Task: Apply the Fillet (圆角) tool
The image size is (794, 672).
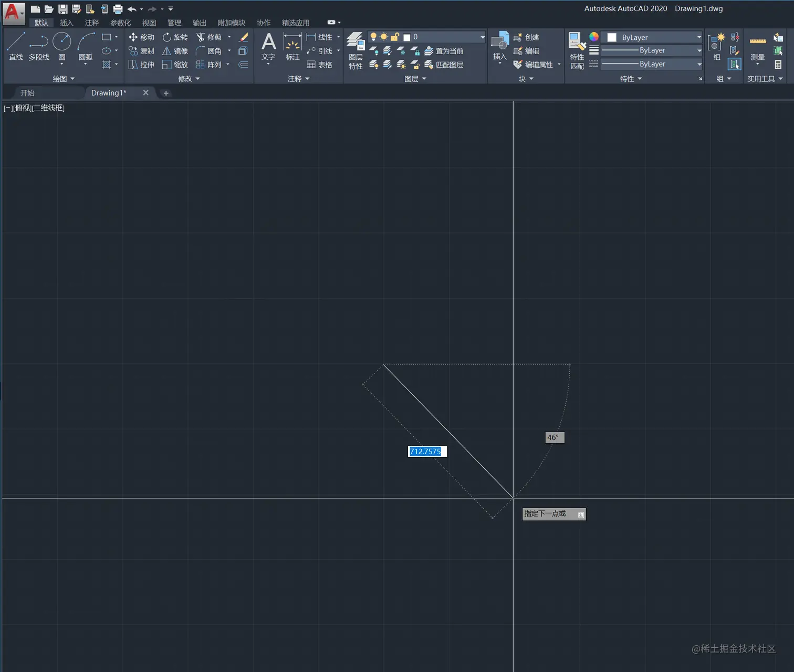Action: (209, 51)
